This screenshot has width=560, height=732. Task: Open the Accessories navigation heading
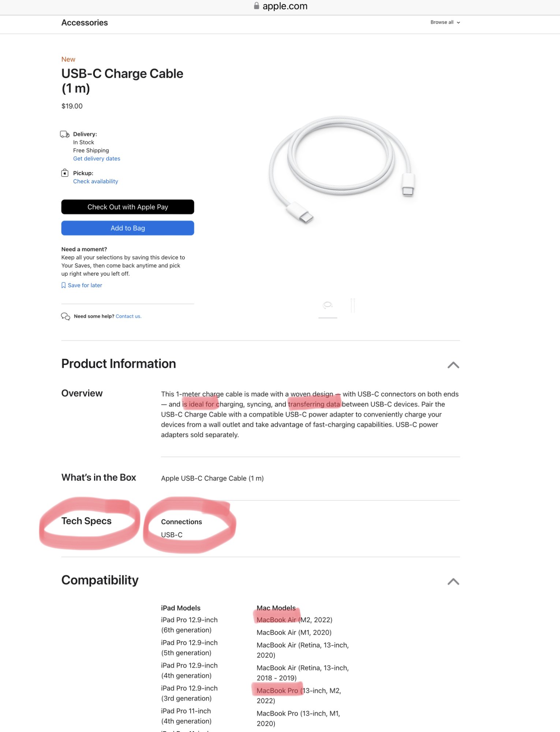point(85,23)
